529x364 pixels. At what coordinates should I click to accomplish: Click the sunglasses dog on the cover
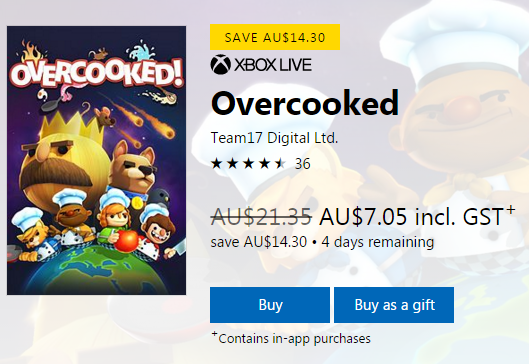click(132, 170)
